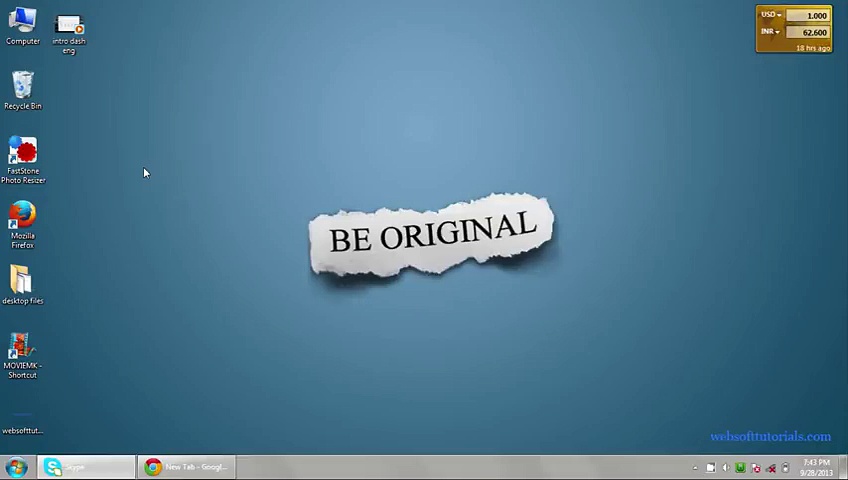Click the green tray application icon
Image resolution: width=848 pixels, height=480 pixels.
pos(740,468)
